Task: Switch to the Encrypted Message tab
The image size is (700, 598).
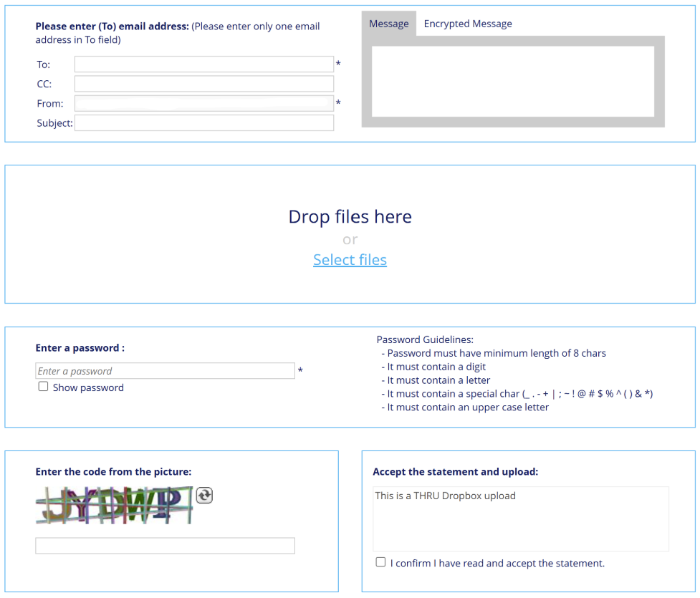Action: [468, 24]
